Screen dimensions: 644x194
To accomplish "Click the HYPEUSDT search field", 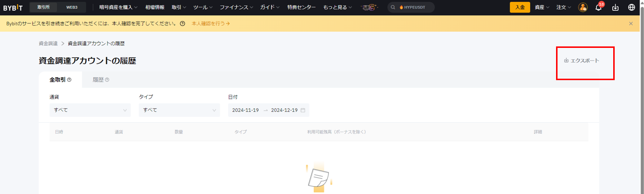I will pos(411,7).
